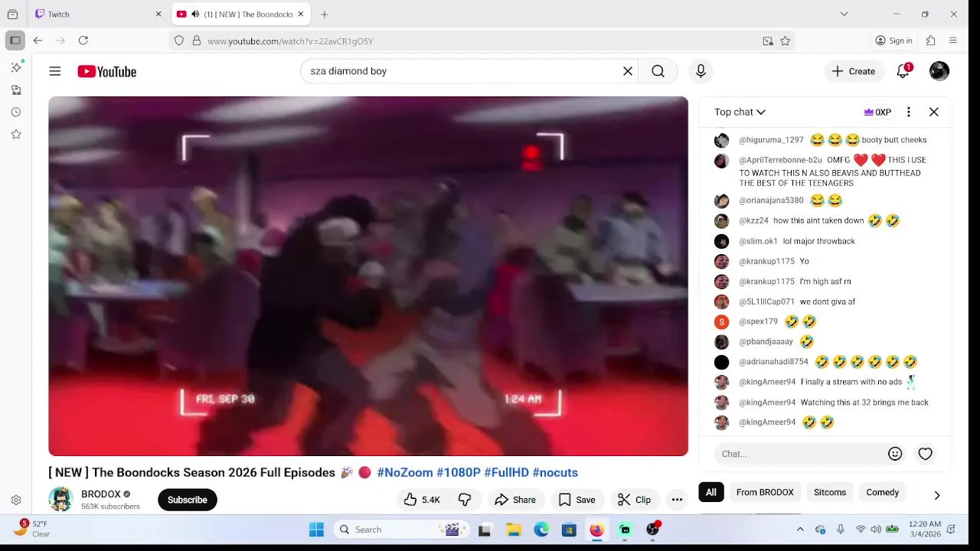Click the #nocuts hashtag

tap(555, 473)
